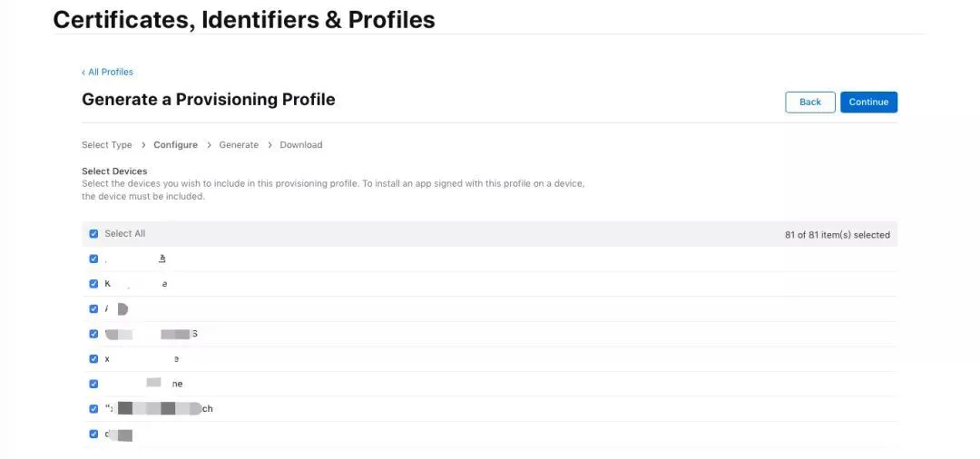This screenshot has width=980, height=459.
Task: Click the Configure step in breadcrumb
Action: coord(175,145)
